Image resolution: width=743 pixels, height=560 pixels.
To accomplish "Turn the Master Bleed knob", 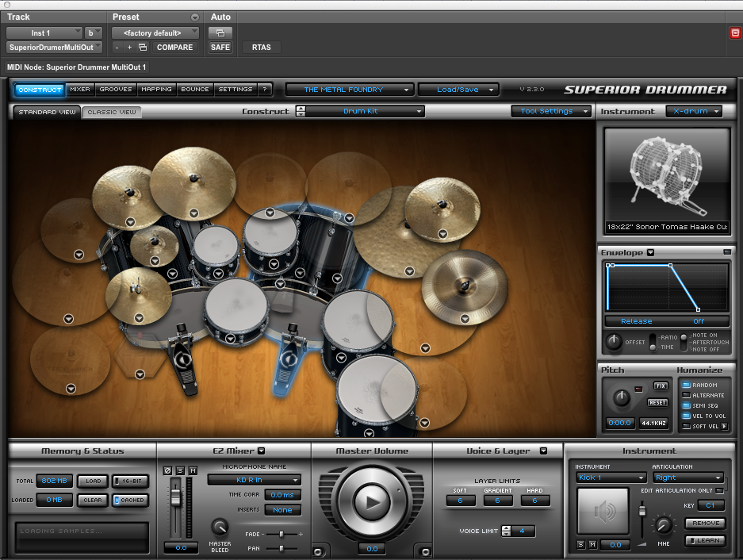I will [220, 527].
